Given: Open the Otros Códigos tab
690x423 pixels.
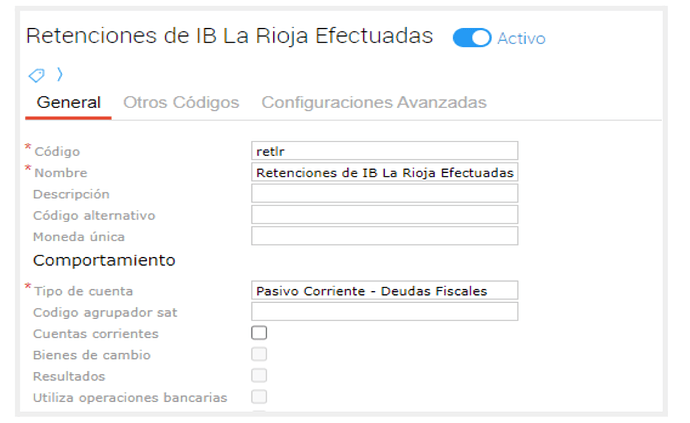Looking at the screenshot, I should pyautogui.click(x=181, y=102).
